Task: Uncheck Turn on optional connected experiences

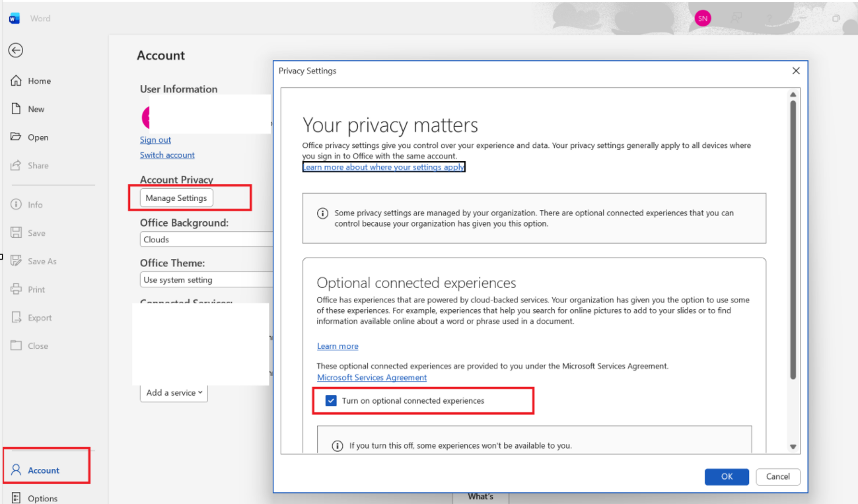Action: (x=331, y=401)
